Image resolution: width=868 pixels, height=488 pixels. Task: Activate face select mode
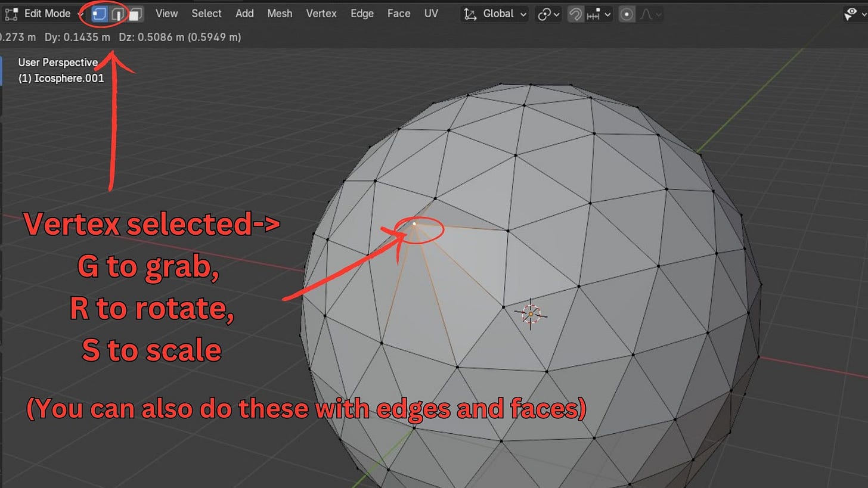pos(136,14)
